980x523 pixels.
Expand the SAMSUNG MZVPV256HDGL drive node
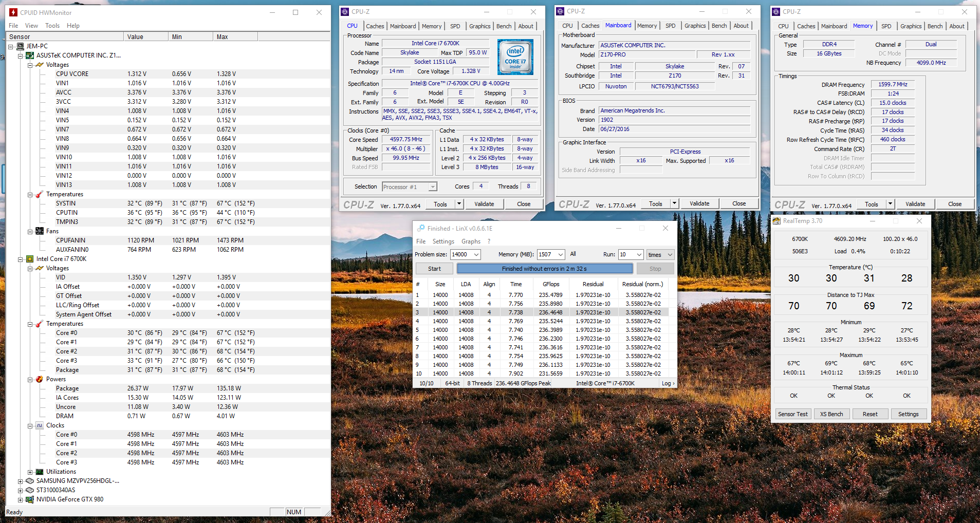point(21,481)
